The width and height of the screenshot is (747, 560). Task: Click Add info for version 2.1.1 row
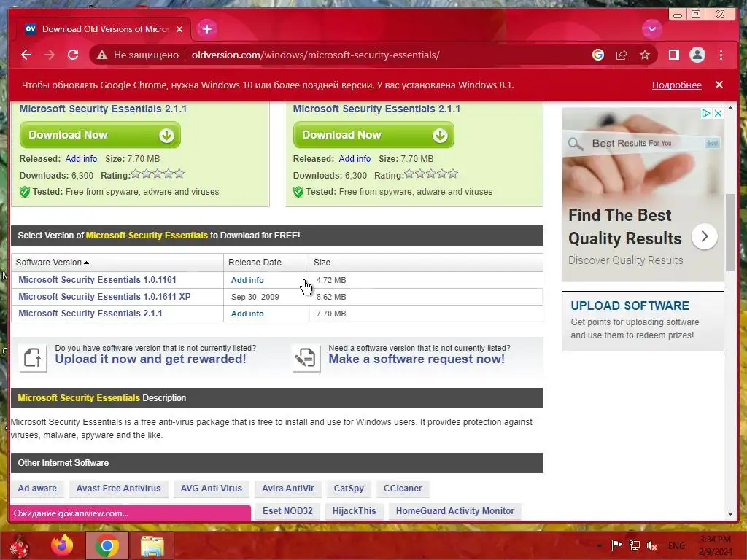247,314
